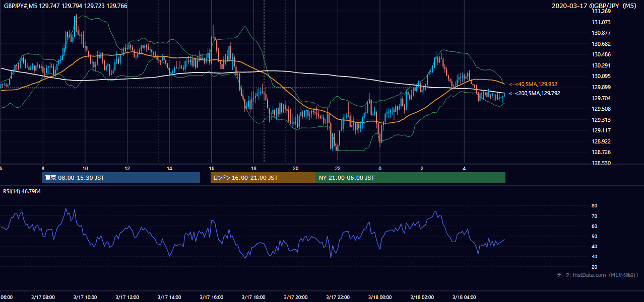The height and width of the screenshot is (302, 644).
Task: Click the RSI(14) 46.7984 indicator label
Action: click(22, 191)
